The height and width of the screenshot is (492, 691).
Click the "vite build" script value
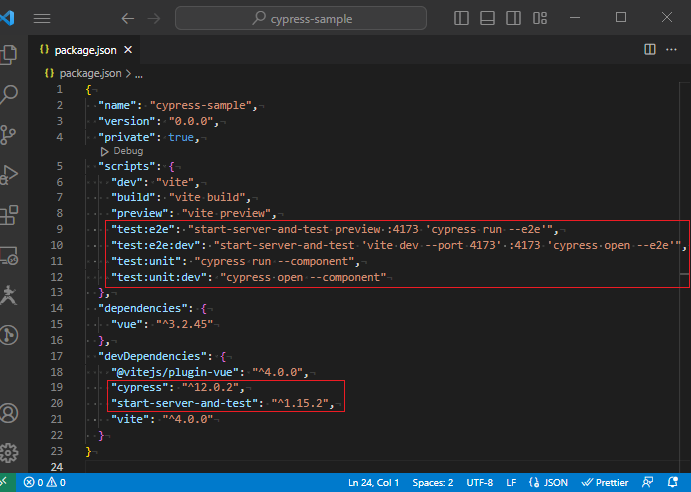point(207,198)
